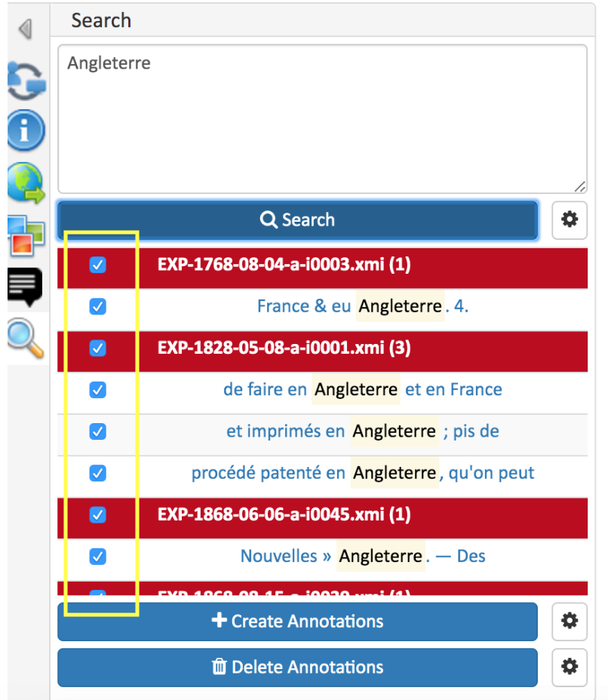Open settings gear beside Delete Annotations
Screen dimensions: 608x700
[x=570, y=667]
